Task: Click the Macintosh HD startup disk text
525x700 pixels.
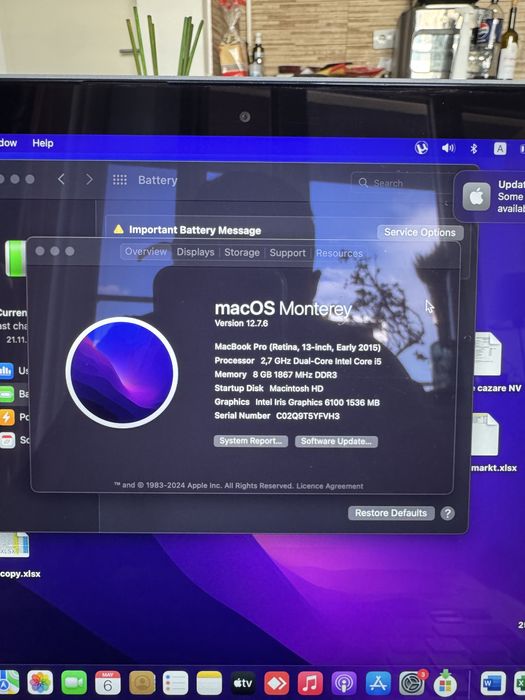Action: click(x=296, y=388)
